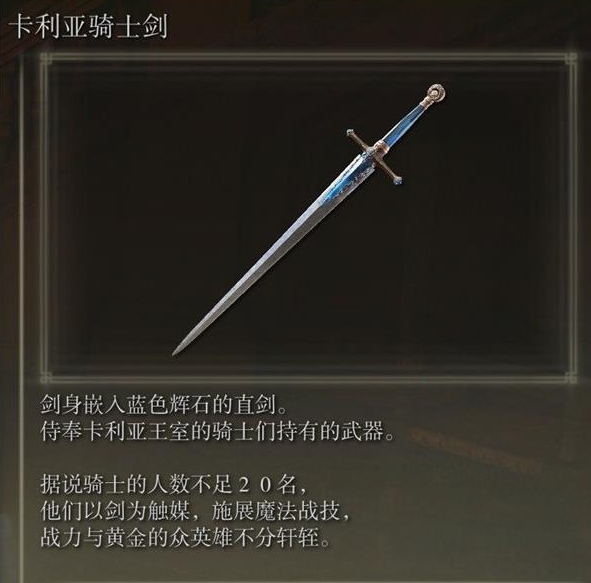This screenshot has height=583, width=591.
Task: Select the line 剑身嵌入蓝色辉石的直剑
Action: (x=164, y=405)
